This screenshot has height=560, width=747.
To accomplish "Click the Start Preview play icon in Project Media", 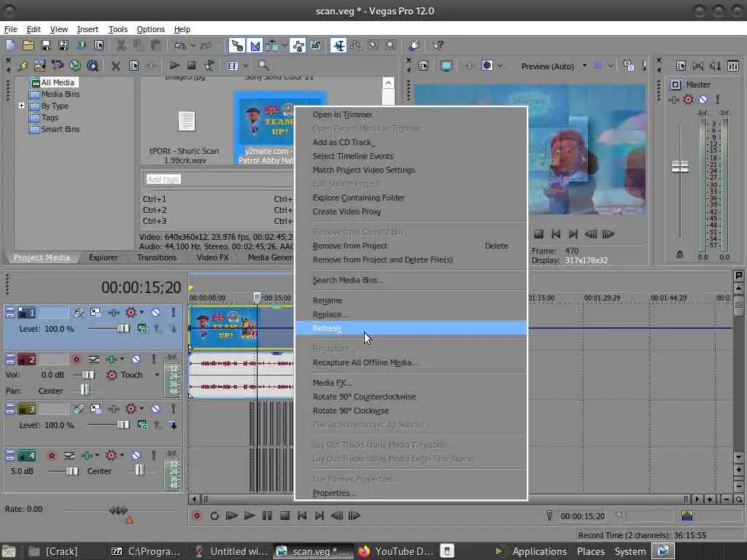I will click(174, 65).
